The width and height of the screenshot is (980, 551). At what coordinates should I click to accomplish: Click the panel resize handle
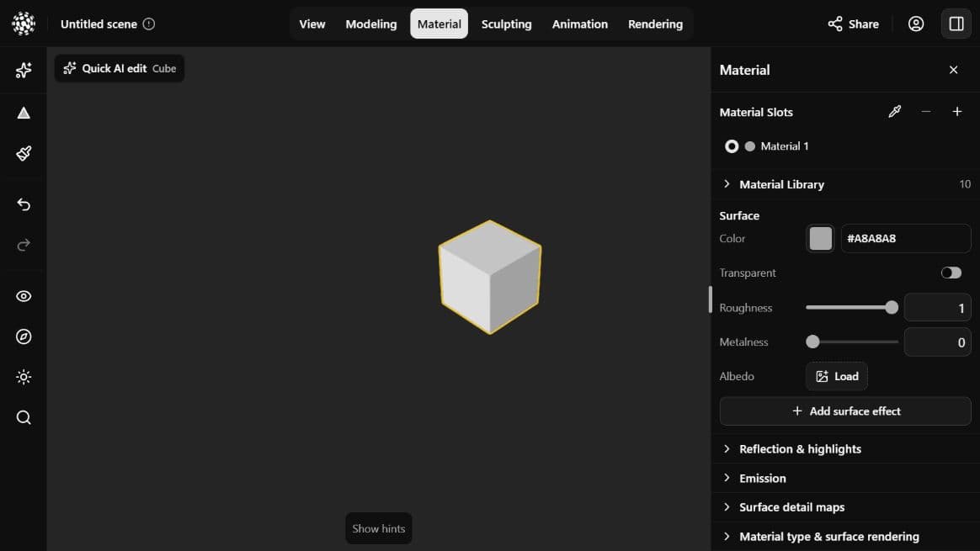(710, 299)
